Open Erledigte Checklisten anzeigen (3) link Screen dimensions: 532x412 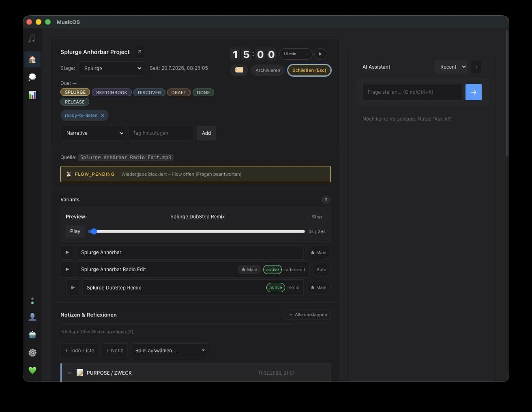point(97,332)
